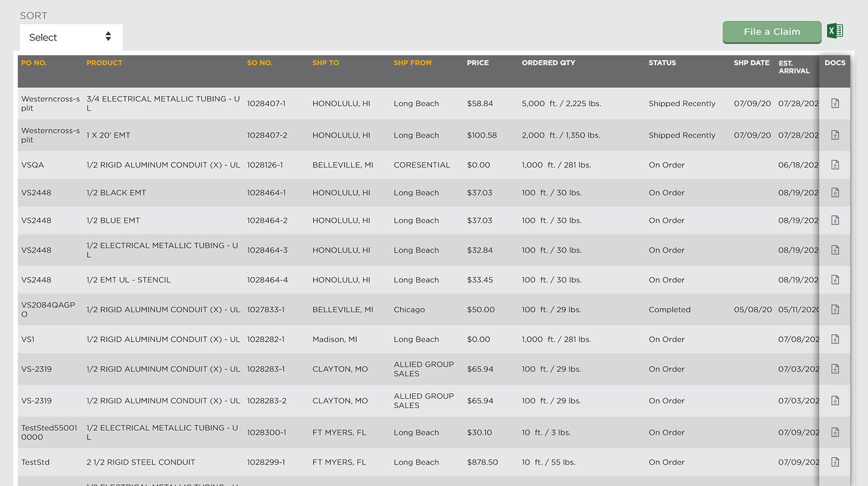The image size is (868, 486).
Task: Open document for 2 1/2 RIGID STEEL CONDUIT
Action: click(835, 462)
